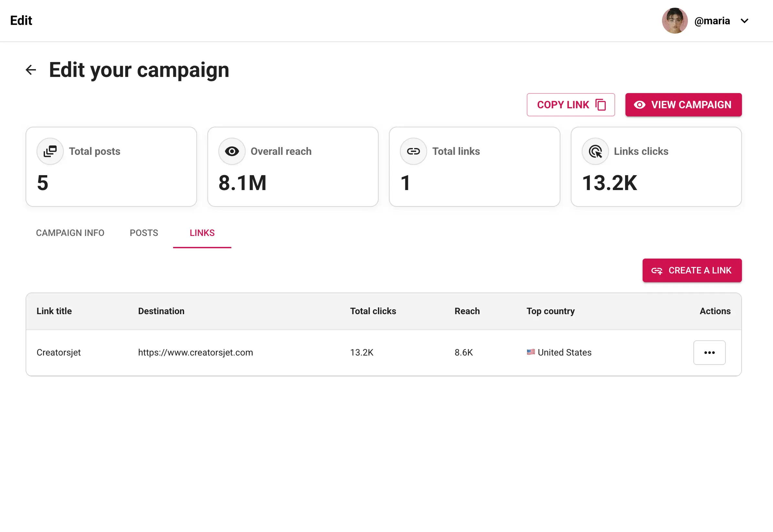Open the actions menu for Creatorsjet row

(x=710, y=352)
